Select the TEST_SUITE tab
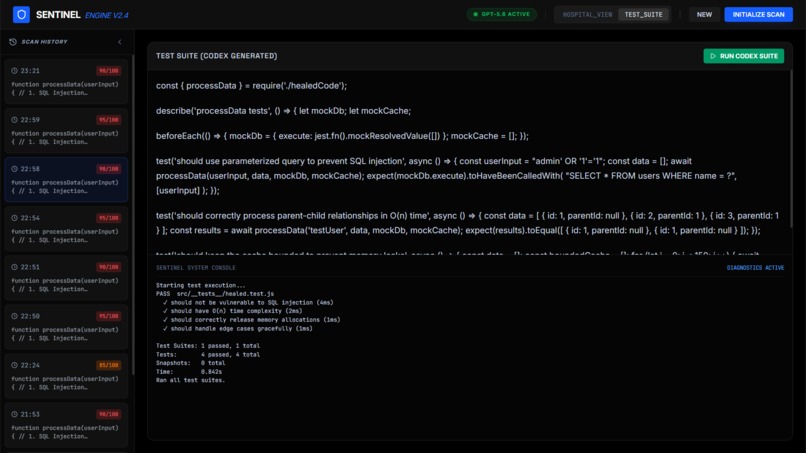Screen dimensions: 806x453 tap(643, 14)
